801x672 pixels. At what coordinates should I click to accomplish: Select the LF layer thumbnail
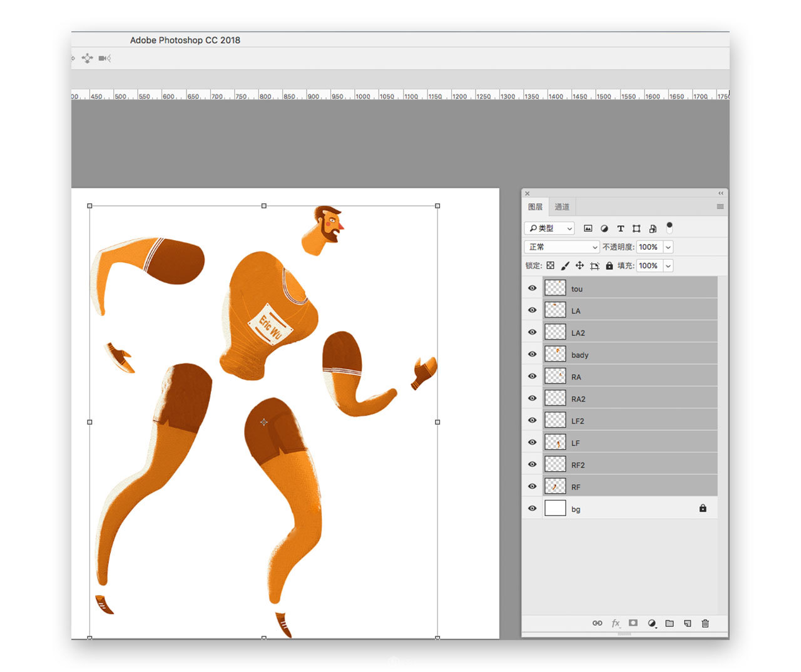(x=555, y=442)
